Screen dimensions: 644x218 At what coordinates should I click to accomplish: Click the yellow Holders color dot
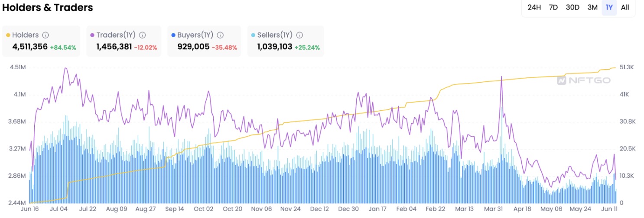(8, 35)
